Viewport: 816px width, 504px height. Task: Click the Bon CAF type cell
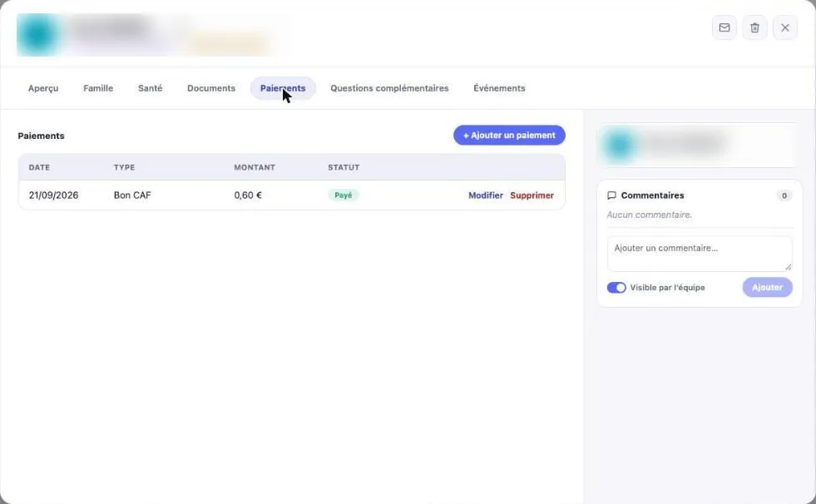coord(132,195)
